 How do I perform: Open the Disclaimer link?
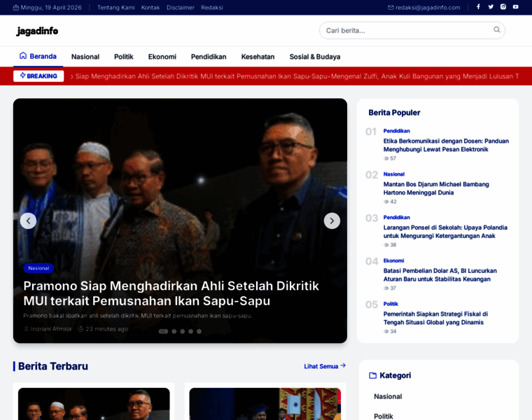click(x=181, y=8)
